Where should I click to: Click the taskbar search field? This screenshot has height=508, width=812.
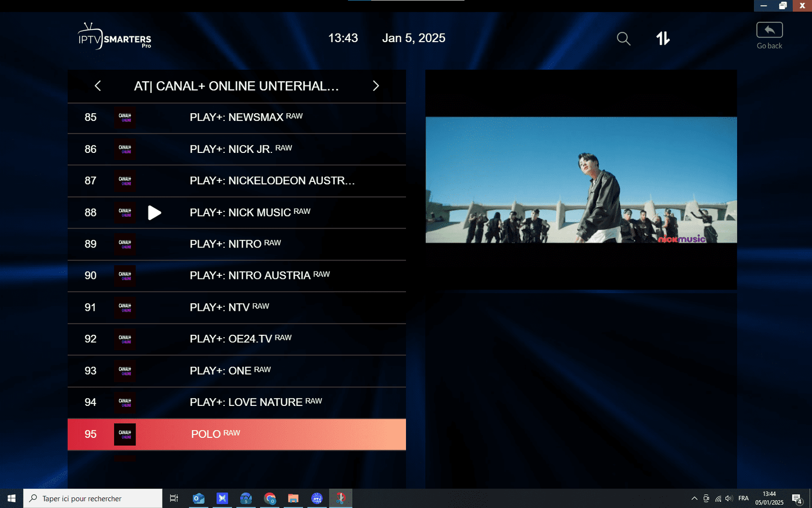coord(93,498)
